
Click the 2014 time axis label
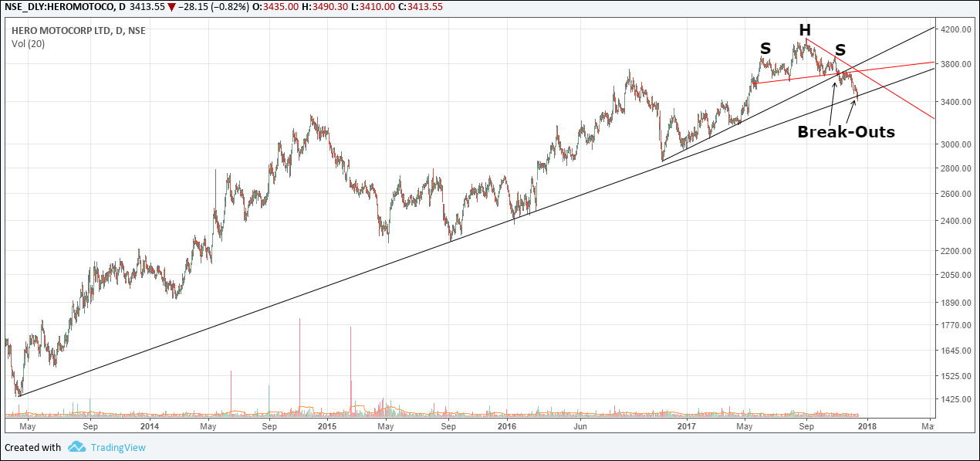click(x=150, y=425)
